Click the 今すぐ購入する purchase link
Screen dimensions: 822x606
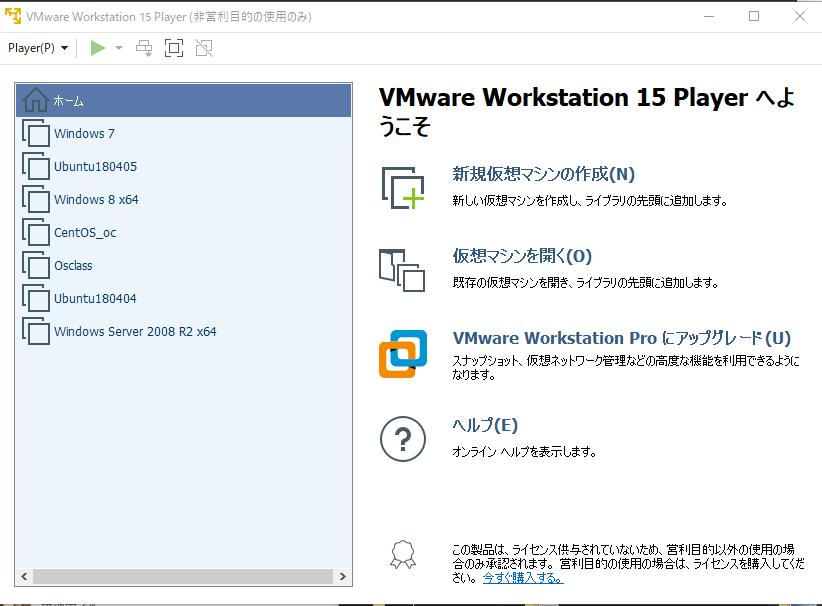[x=523, y=578]
